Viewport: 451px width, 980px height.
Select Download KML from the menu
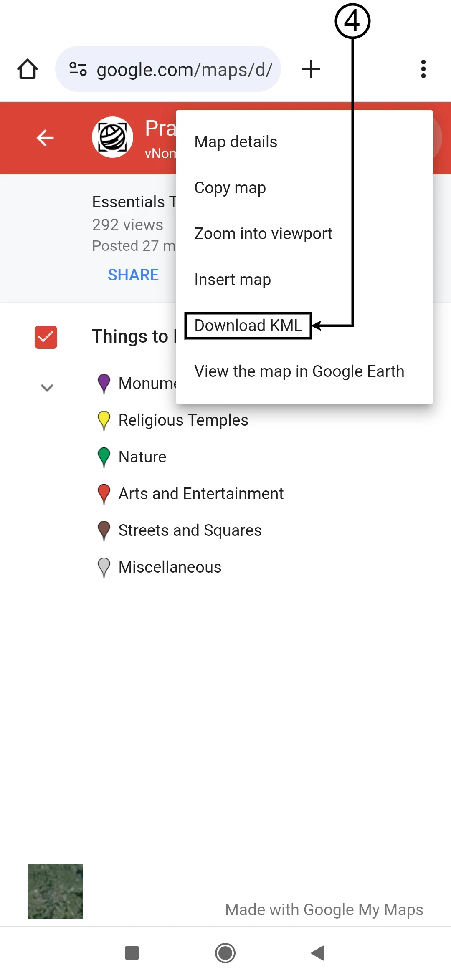point(248,326)
